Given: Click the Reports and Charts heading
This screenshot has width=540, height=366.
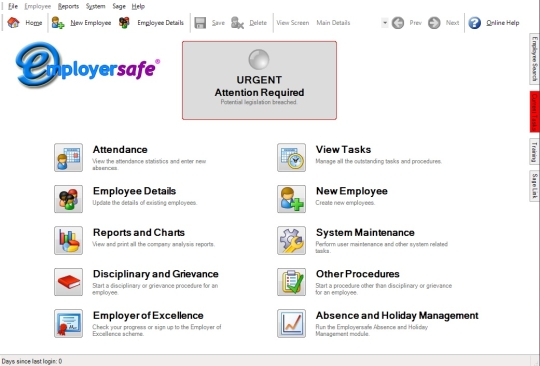Looking at the screenshot, I should click(139, 232).
